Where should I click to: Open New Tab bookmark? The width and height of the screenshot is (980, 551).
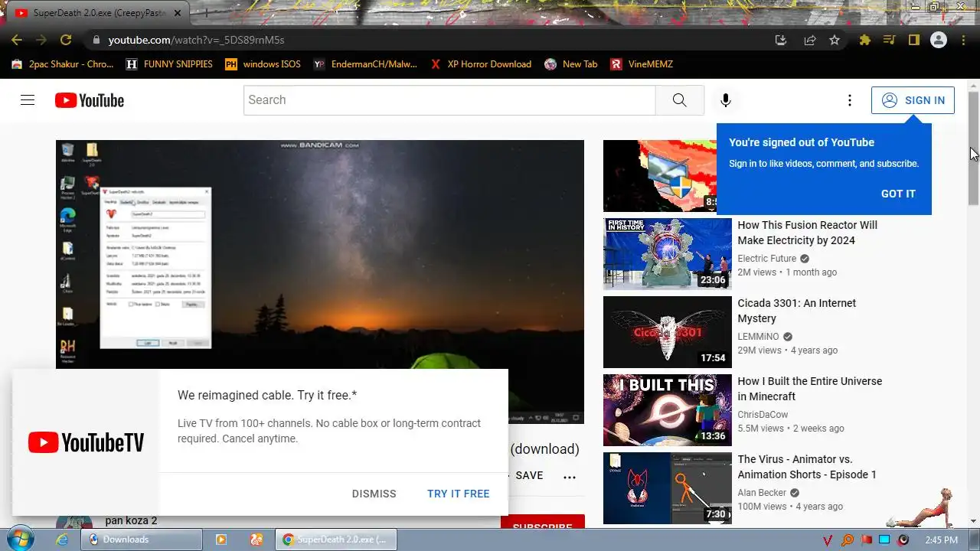tap(571, 64)
